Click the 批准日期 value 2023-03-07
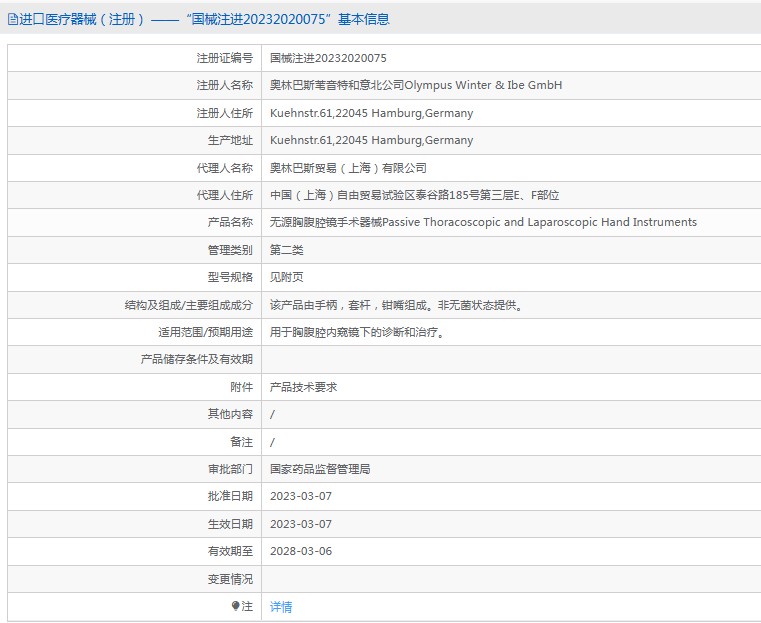This screenshot has height=623, width=761. click(300, 496)
